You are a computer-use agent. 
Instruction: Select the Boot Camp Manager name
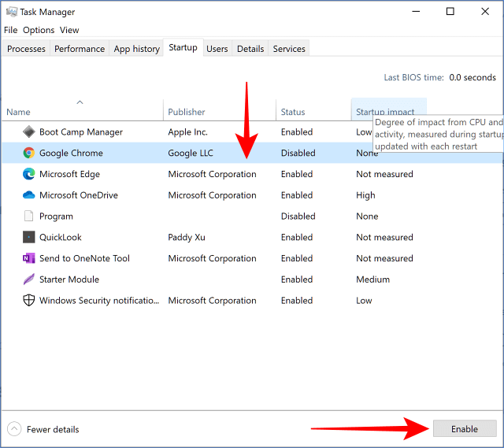tap(81, 132)
